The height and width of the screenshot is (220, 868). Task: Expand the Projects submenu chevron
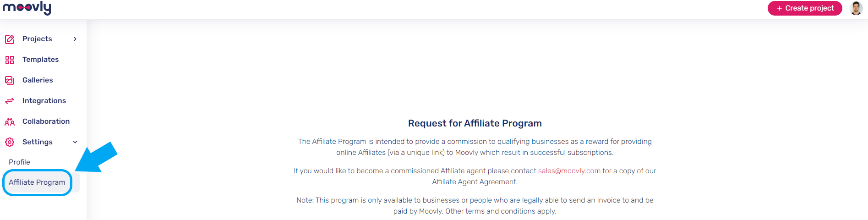coord(75,39)
